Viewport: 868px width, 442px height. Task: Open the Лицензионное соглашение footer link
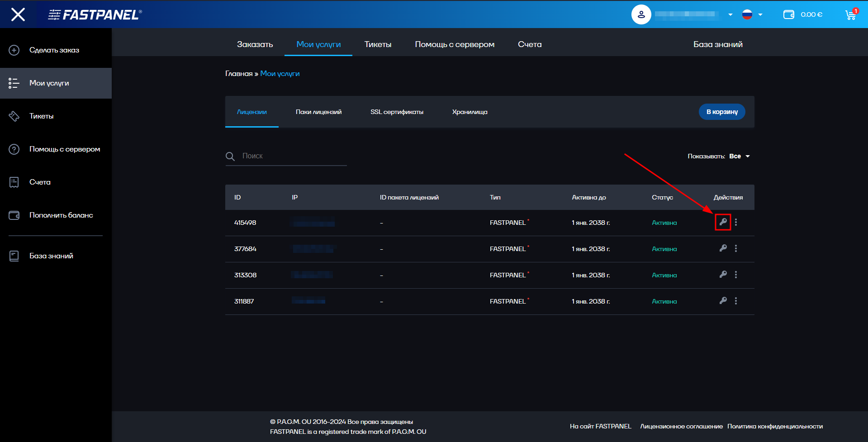coord(681,426)
